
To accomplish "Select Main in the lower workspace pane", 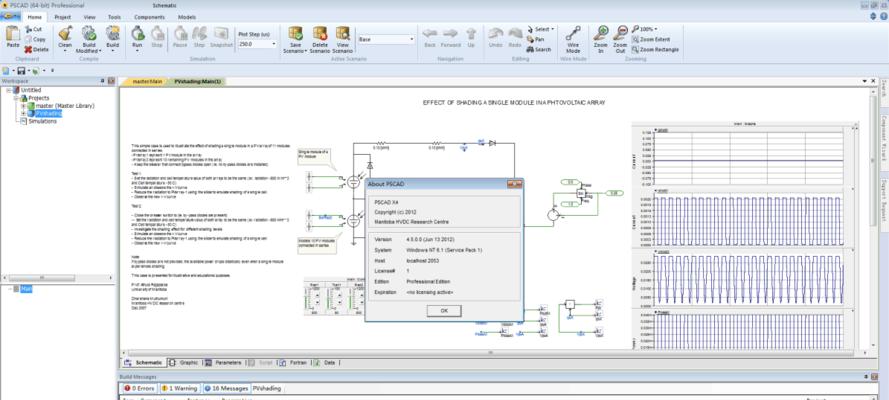I will [27, 289].
